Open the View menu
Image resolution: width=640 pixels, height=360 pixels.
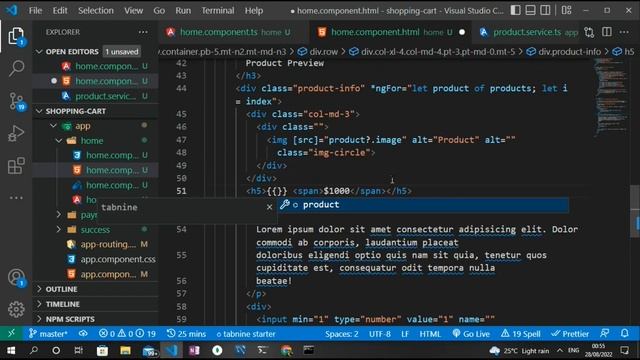133,10
